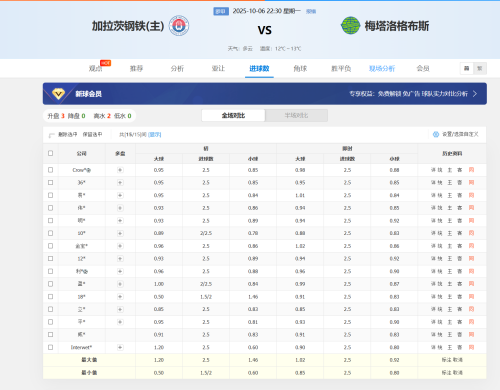Click the simplified Chinese 简 language button
The image size is (500, 390).
(467, 68)
